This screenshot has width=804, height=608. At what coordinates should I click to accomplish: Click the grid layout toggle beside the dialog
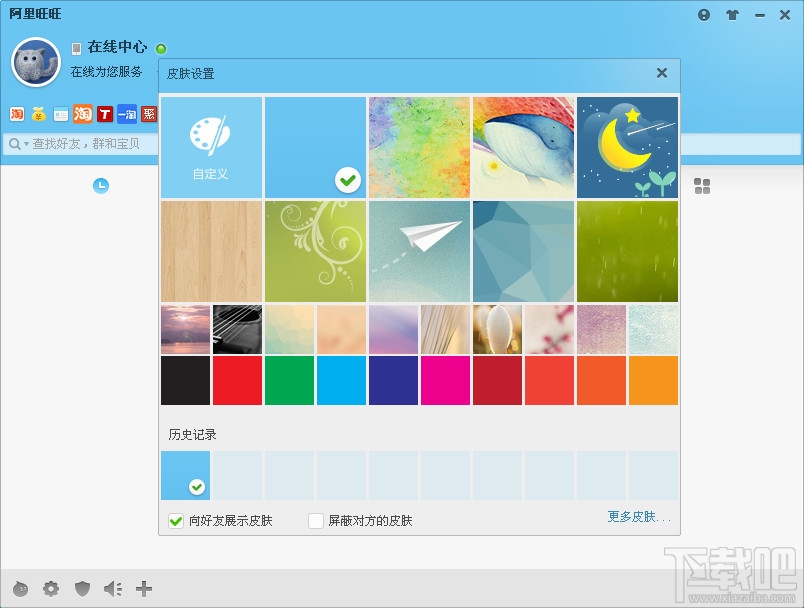click(x=702, y=185)
